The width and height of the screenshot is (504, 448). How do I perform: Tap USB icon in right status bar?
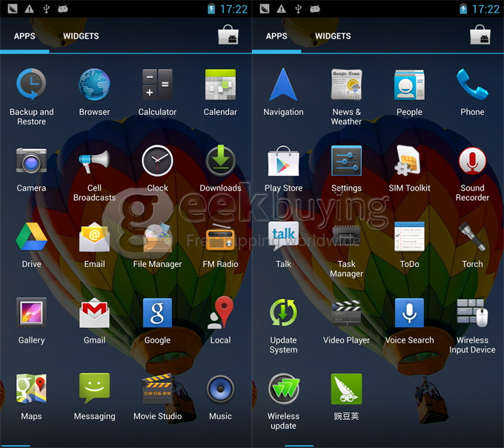pyautogui.click(x=299, y=9)
